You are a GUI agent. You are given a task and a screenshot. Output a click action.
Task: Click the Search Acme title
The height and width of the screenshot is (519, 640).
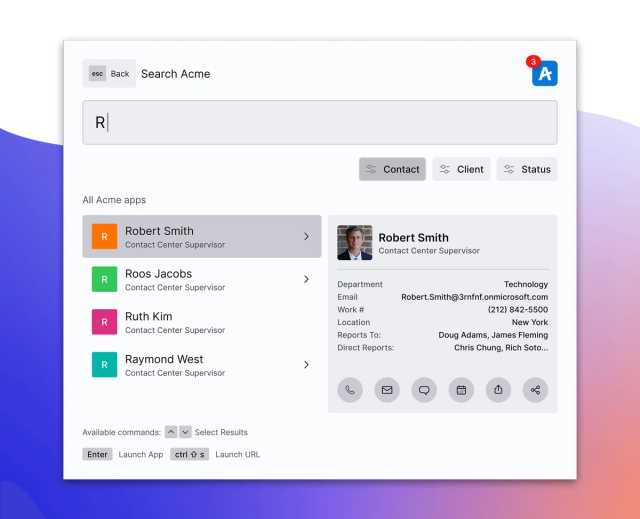pos(176,74)
